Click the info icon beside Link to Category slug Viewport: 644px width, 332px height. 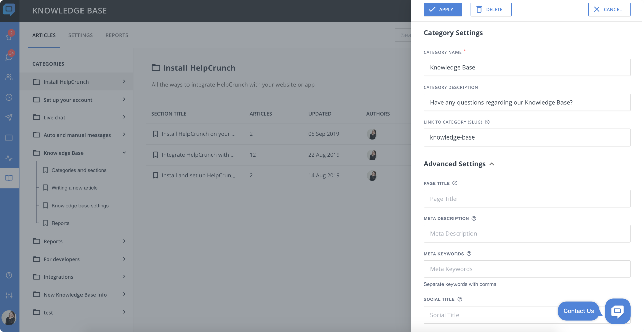click(487, 122)
